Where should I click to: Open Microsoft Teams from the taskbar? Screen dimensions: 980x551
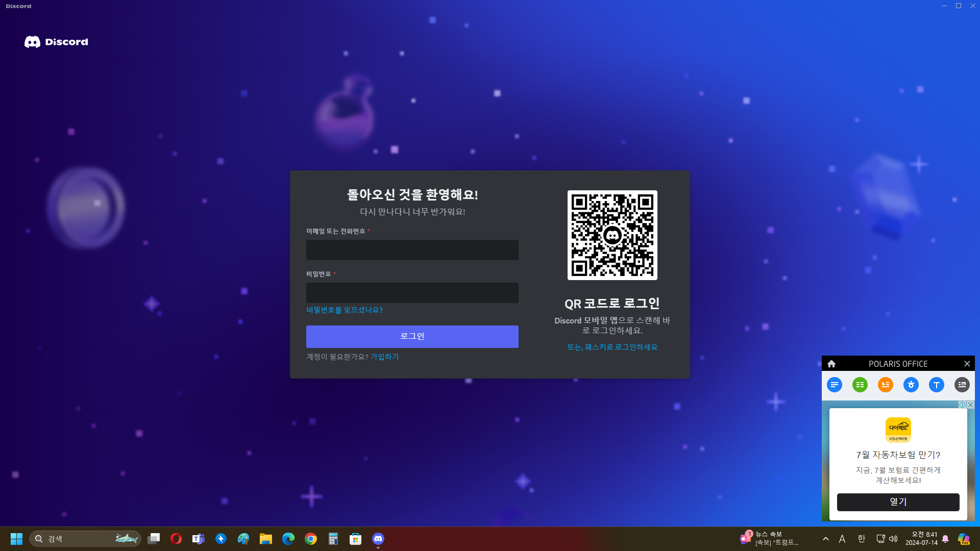pos(199,539)
